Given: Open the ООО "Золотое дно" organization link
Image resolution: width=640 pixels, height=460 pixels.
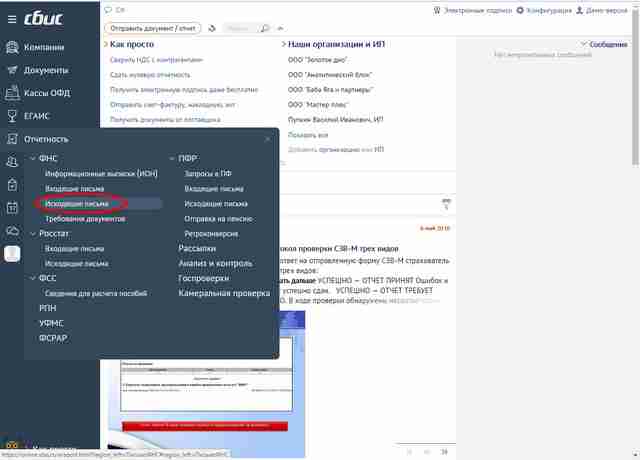Looking at the screenshot, I should click(x=318, y=60).
